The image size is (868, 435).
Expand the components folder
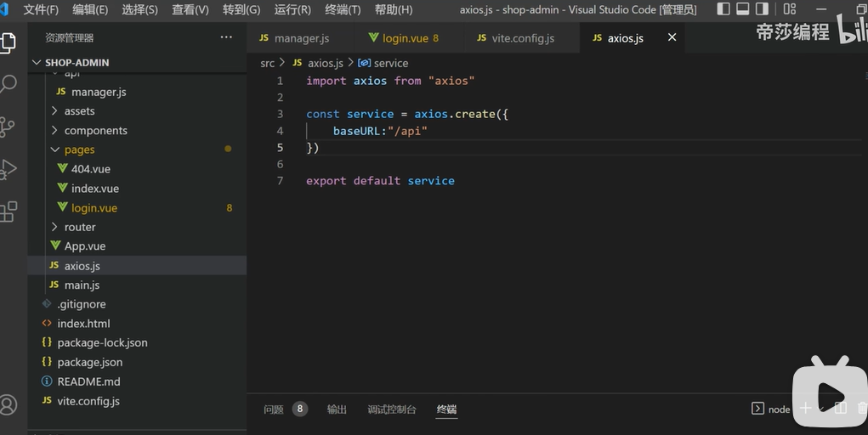click(95, 131)
